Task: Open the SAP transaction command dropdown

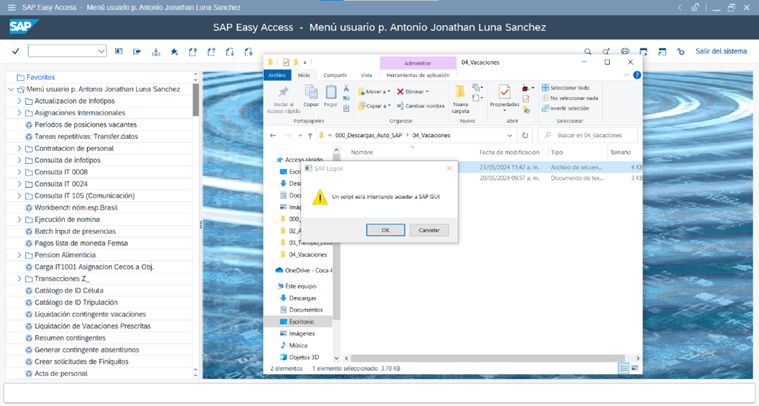Action: 101,51
